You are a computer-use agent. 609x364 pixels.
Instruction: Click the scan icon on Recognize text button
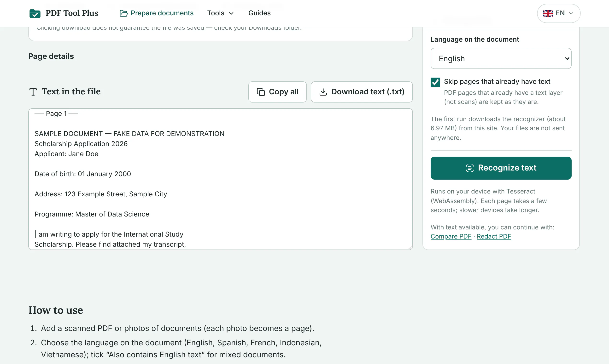(x=469, y=168)
